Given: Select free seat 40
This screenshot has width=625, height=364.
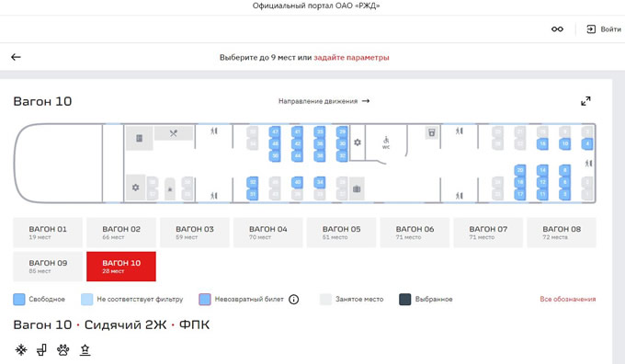Looking at the screenshot, I should 298,183.
